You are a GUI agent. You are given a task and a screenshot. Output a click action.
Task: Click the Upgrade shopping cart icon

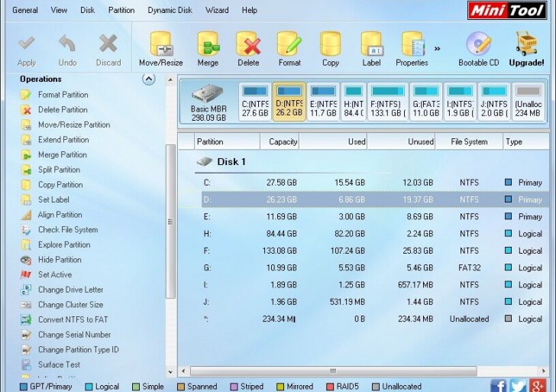pos(526,44)
